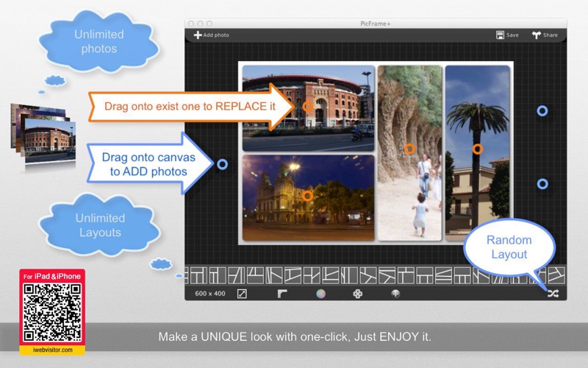Click the 600 x 400 canvas size label

point(210,294)
